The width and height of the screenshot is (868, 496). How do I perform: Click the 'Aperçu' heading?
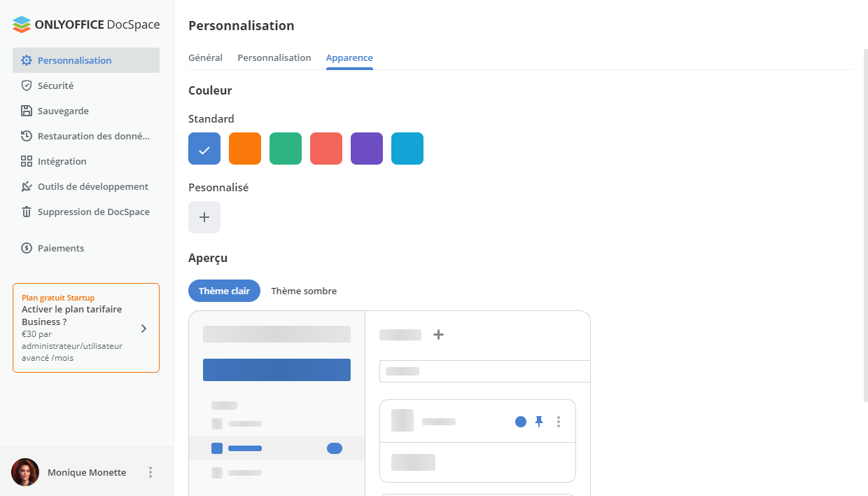pyautogui.click(x=208, y=258)
